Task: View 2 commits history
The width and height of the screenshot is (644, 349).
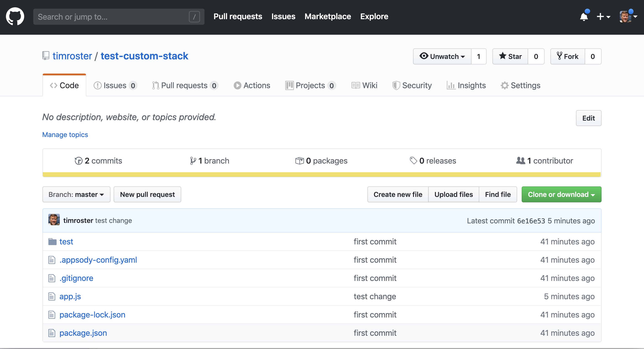Action: (x=98, y=161)
